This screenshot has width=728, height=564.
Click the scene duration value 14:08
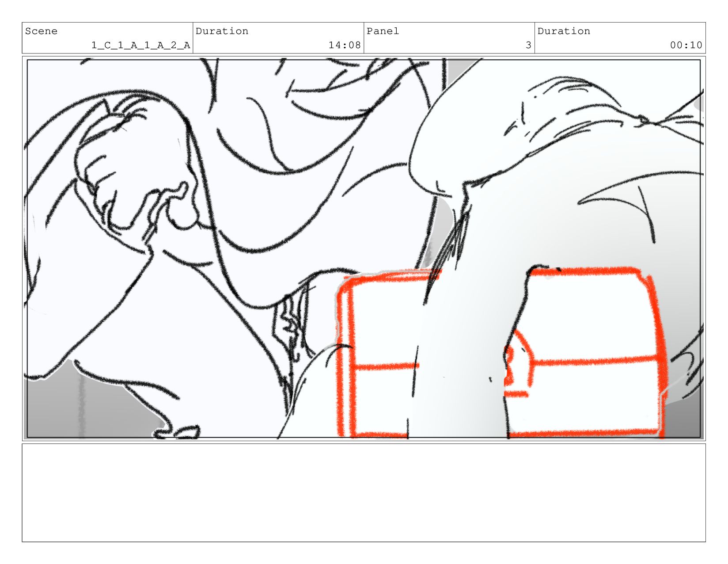pos(345,45)
